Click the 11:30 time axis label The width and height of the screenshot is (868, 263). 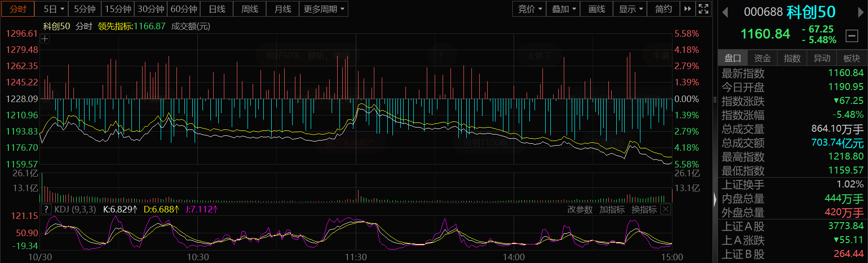[356, 257]
